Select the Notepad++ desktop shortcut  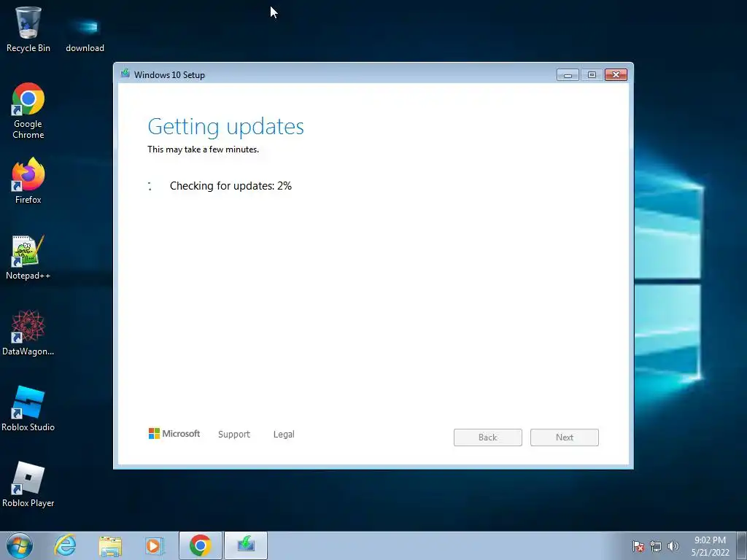(x=28, y=257)
